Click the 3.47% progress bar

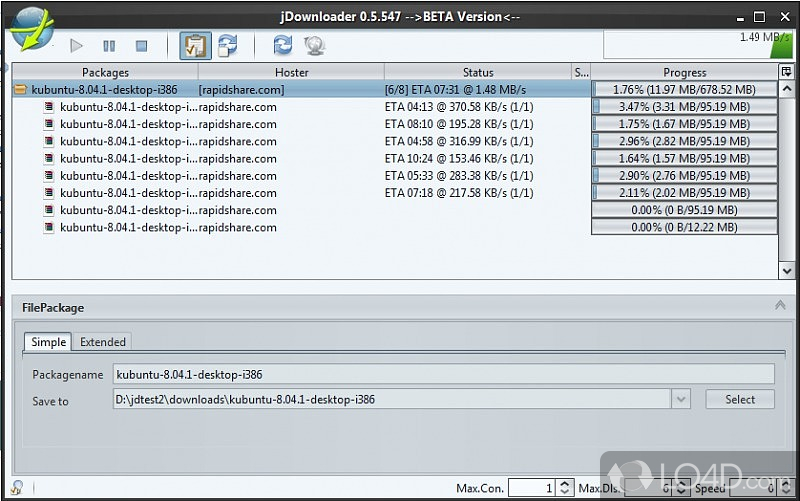pyautogui.click(x=684, y=107)
